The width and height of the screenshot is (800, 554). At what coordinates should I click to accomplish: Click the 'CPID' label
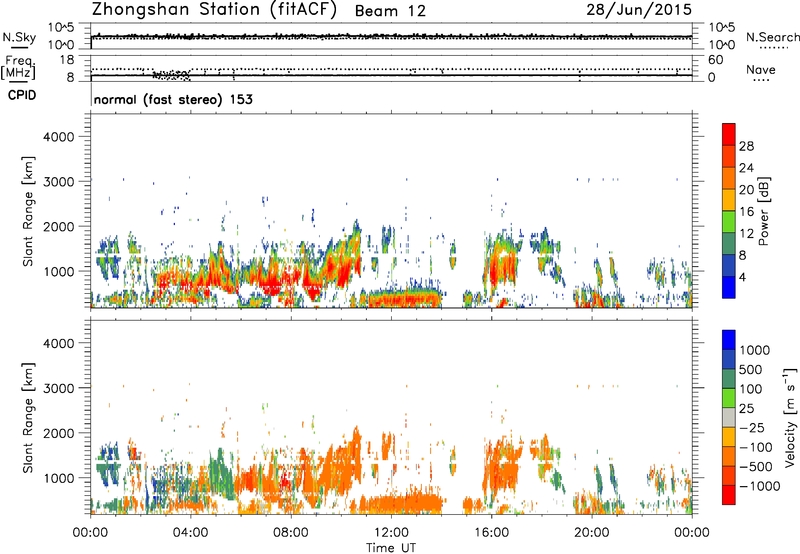[x=22, y=95]
